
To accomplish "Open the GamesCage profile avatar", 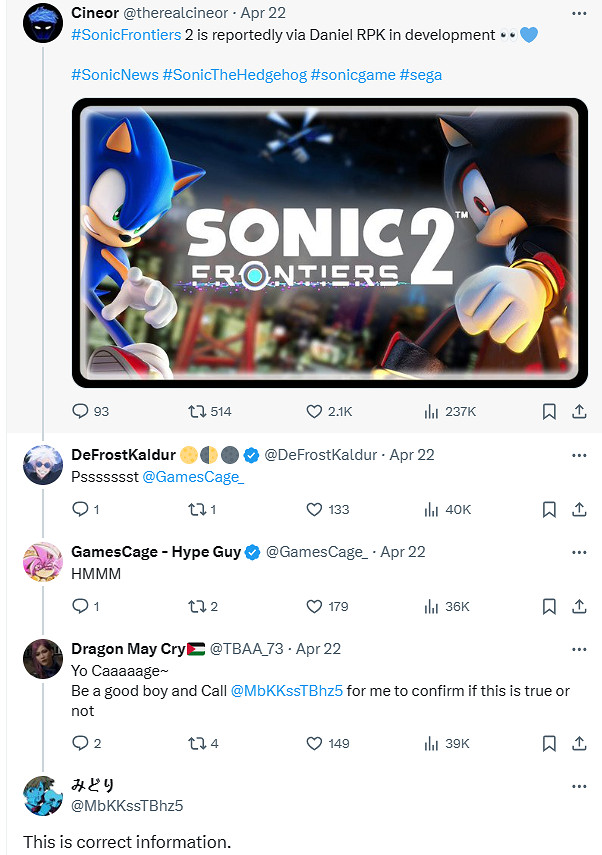I will [43, 561].
